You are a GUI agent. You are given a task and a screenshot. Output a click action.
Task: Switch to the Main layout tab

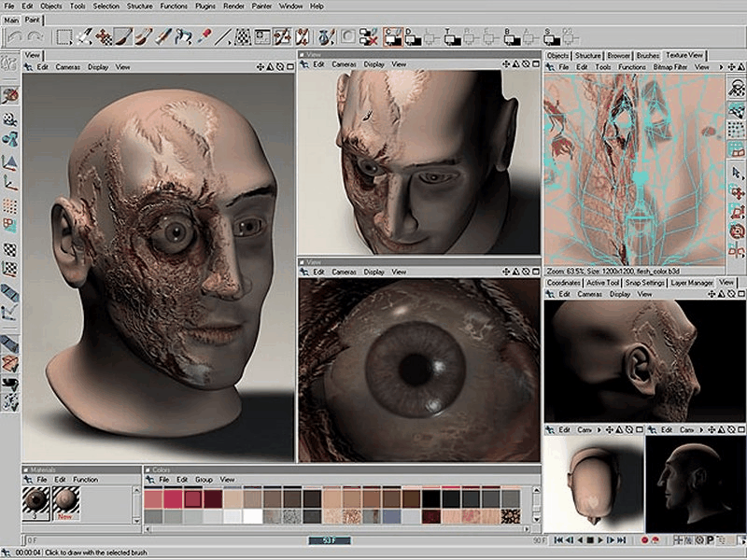(11, 20)
